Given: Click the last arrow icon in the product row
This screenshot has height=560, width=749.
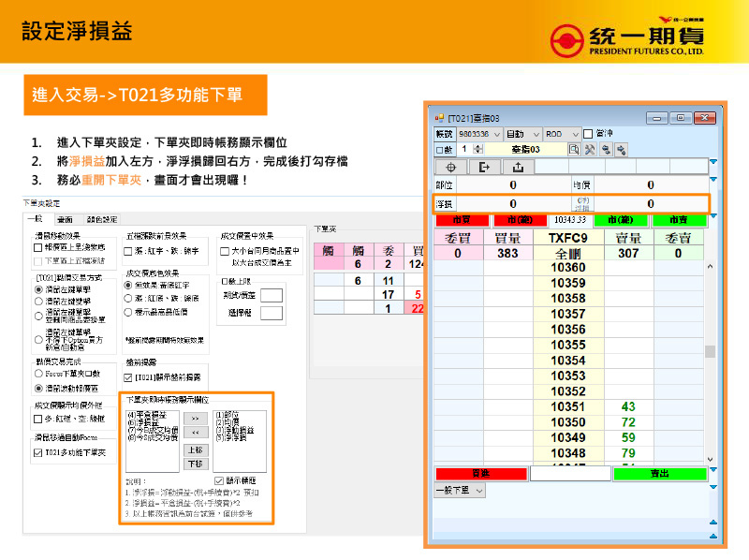Looking at the screenshot, I should [x=621, y=150].
